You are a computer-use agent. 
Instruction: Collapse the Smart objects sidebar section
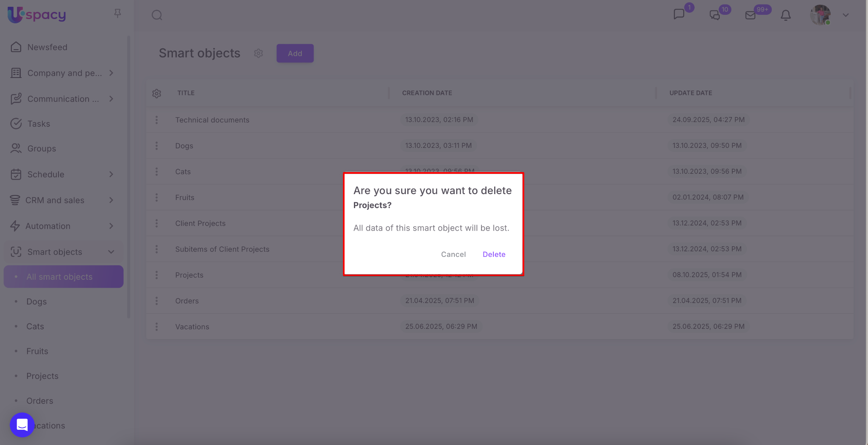pos(111,252)
